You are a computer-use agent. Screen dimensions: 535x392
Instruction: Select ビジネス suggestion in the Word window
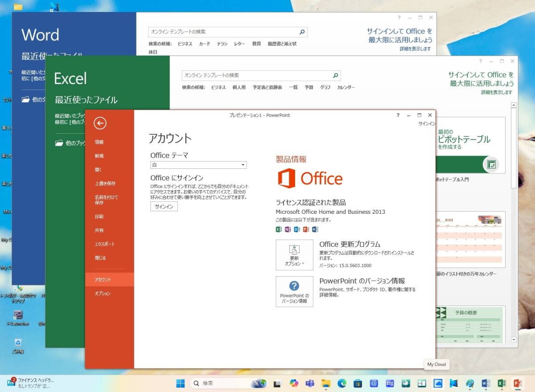coord(185,44)
